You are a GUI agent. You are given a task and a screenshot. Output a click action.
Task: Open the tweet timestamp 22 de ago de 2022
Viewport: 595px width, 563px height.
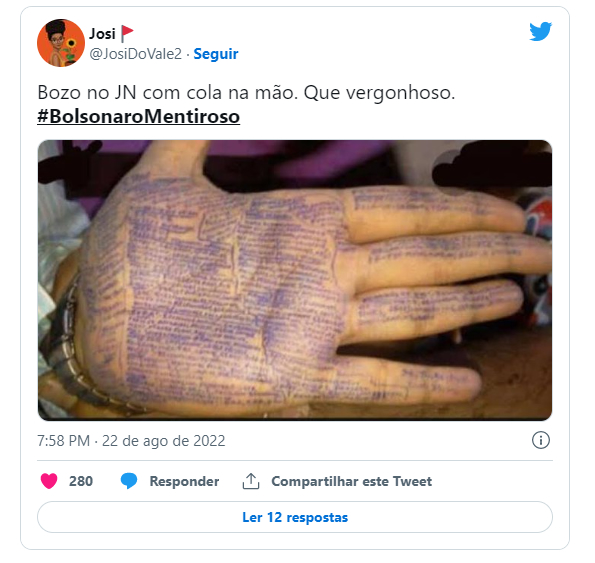tap(164, 441)
